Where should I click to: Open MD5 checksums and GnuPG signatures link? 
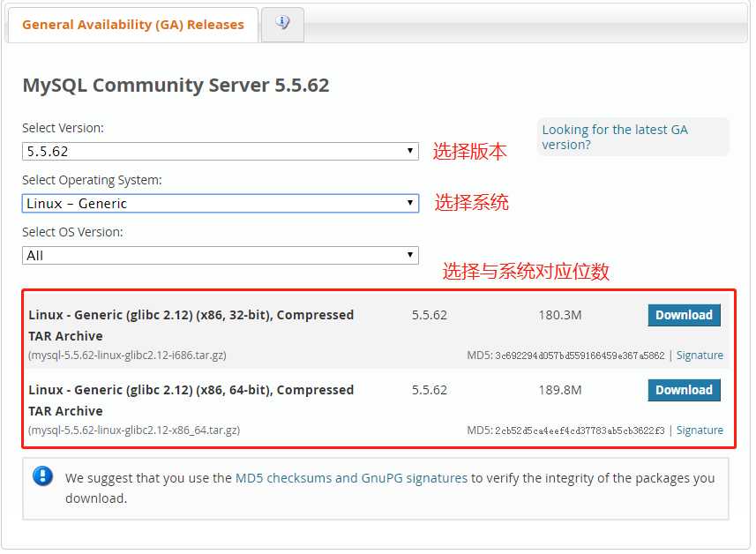tap(351, 478)
